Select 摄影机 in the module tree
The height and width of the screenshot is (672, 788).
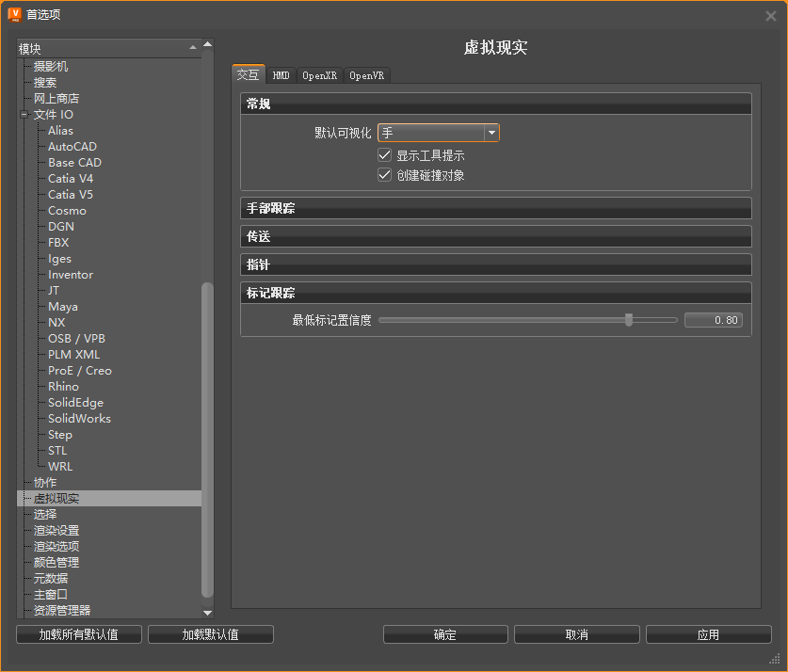[x=51, y=66]
